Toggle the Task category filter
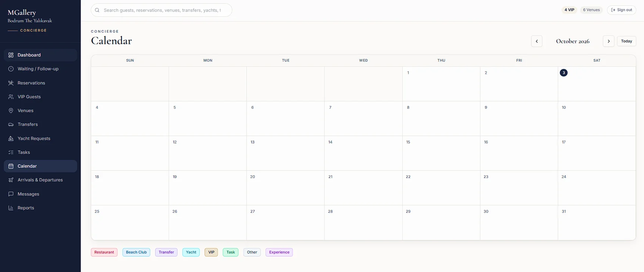The height and width of the screenshot is (272, 644). click(x=231, y=252)
